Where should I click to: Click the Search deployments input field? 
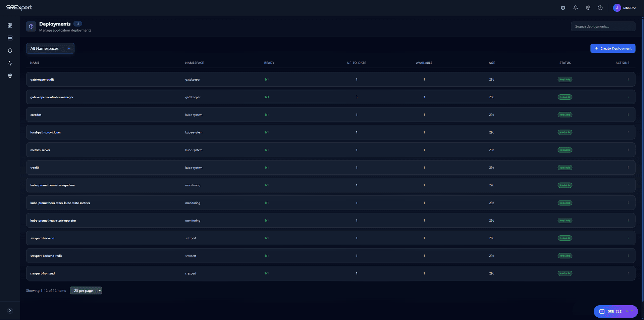(x=603, y=27)
